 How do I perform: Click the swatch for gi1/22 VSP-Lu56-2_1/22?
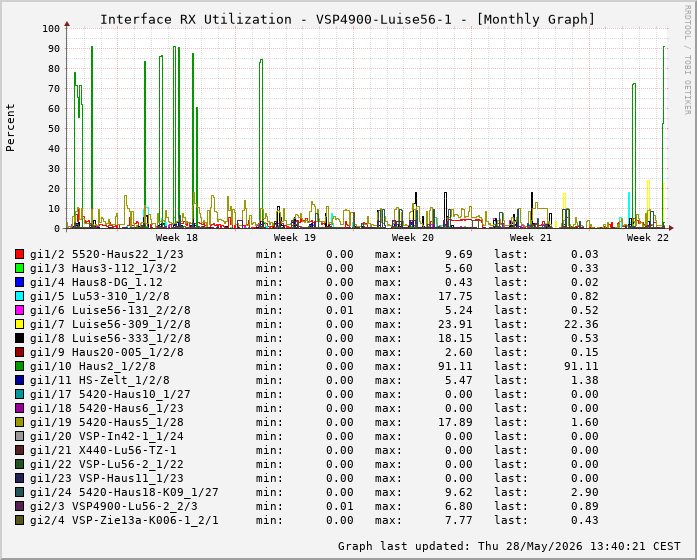(x=19, y=464)
